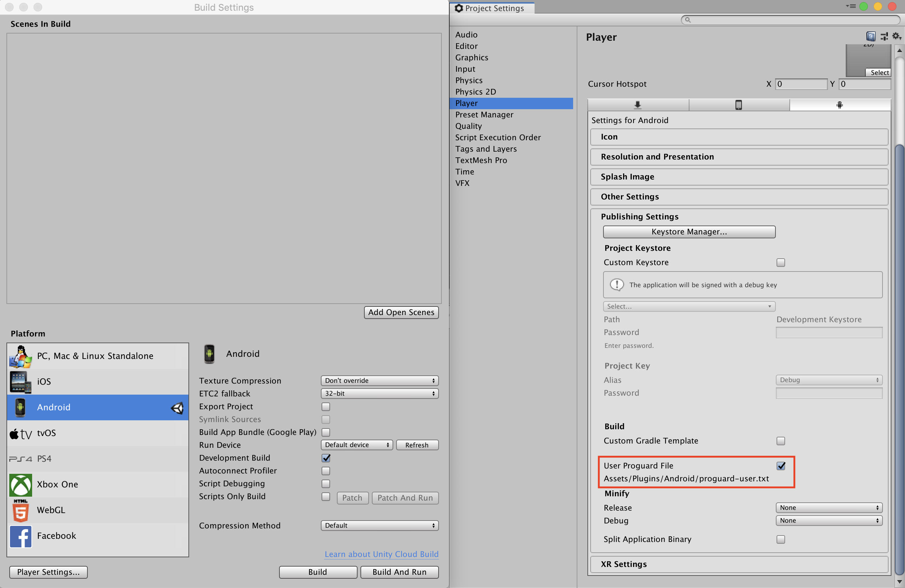The width and height of the screenshot is (905, 588).
Task: Click Learn about Unity Cloud Build link
Action: (x=381, y=554)
